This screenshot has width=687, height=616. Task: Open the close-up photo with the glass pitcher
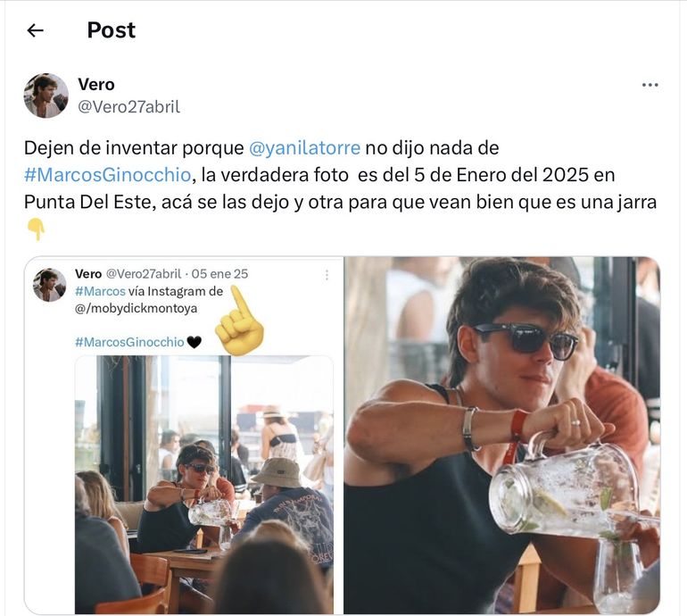[x=501, y=435]
